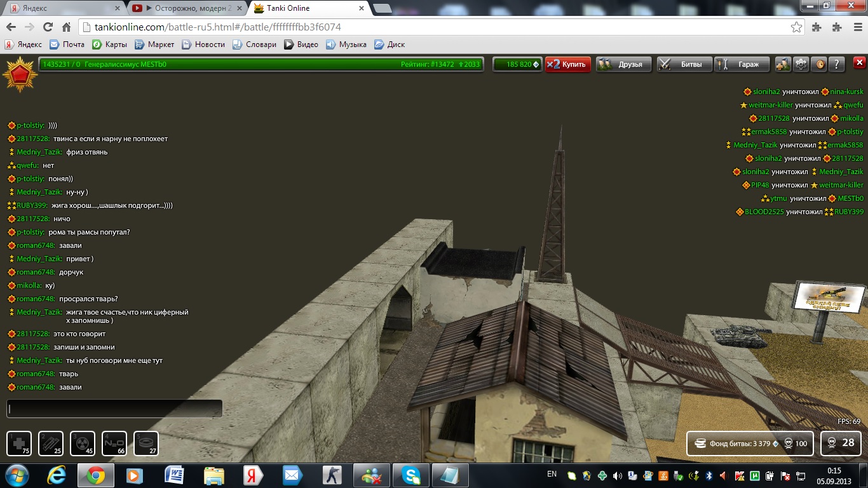The width and height of the screenshot is (868, 488).
Task: Open the Диск bookmark
Action: click(x=390, y=44)
